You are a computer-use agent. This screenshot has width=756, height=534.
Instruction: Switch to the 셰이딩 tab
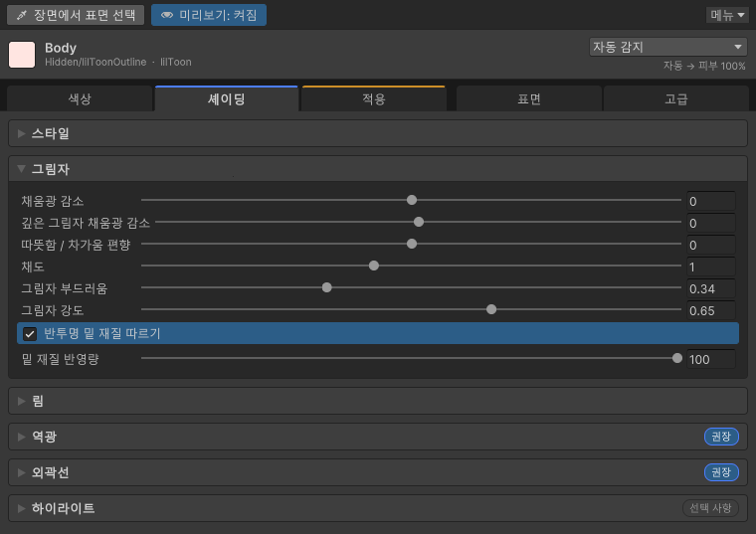click(x=226, y=98)
